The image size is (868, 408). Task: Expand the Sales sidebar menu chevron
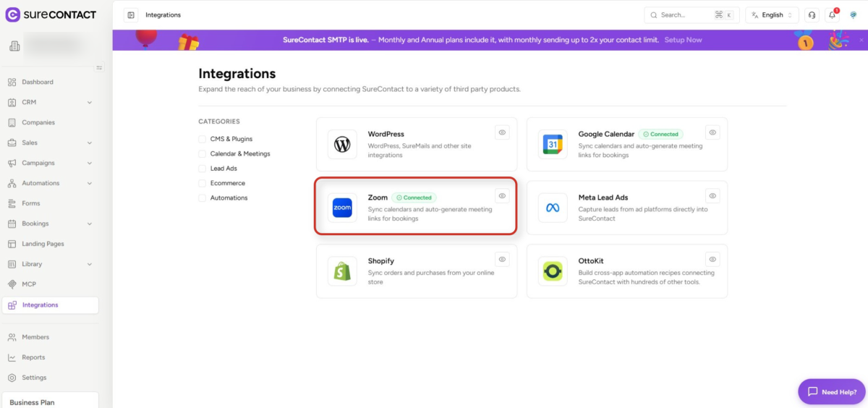[x=90, y=143]
